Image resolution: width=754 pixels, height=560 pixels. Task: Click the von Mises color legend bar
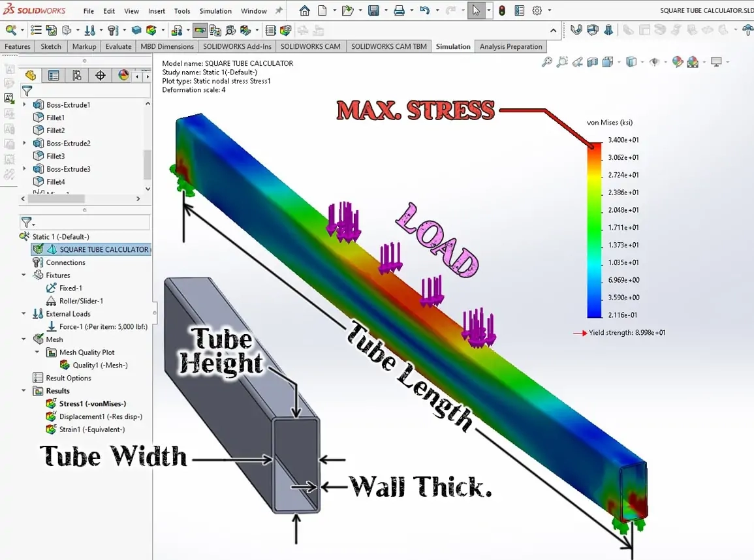(594, 230)
